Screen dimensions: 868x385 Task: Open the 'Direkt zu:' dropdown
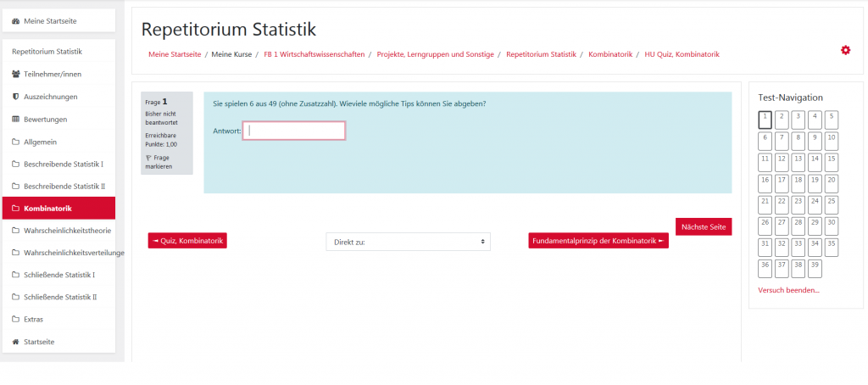tap(408, 242)
